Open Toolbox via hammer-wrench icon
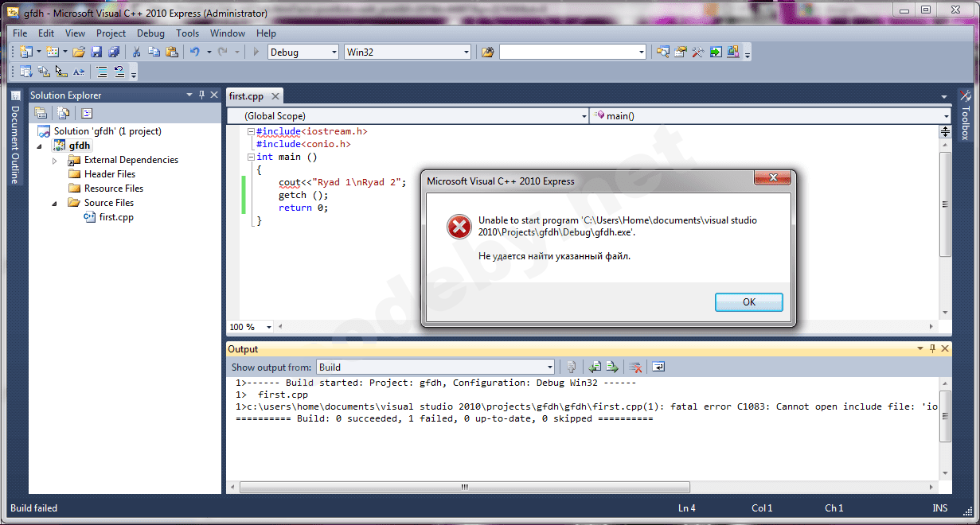This screenshot has height=525, width=980. tap(698, 52)
